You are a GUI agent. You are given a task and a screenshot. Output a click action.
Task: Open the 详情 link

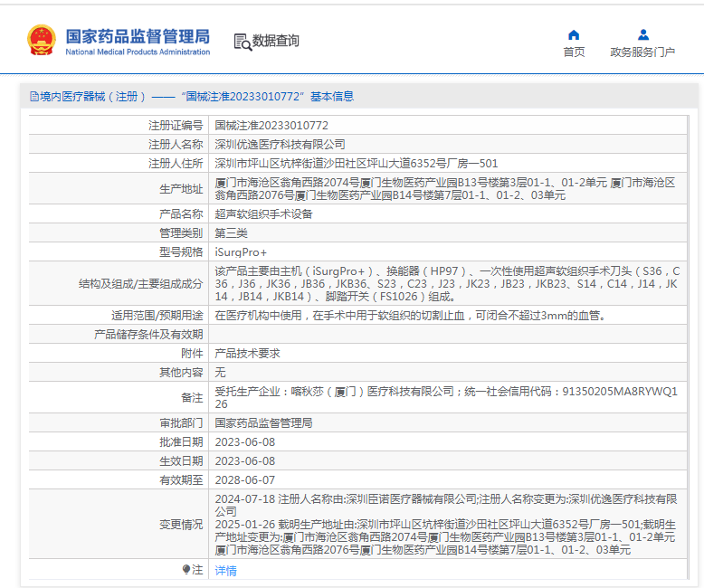tap(225, 571)
